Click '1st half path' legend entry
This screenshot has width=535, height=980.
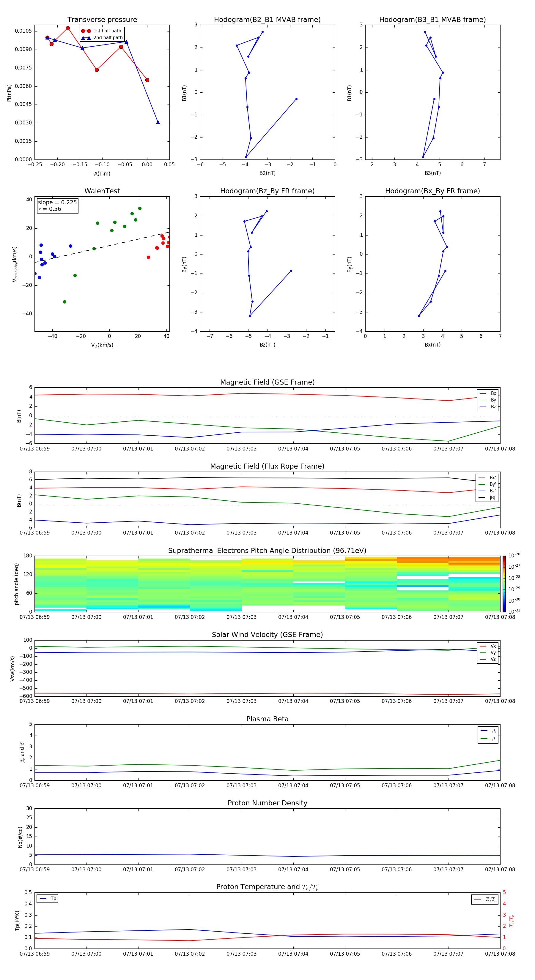tap(102, 31)
